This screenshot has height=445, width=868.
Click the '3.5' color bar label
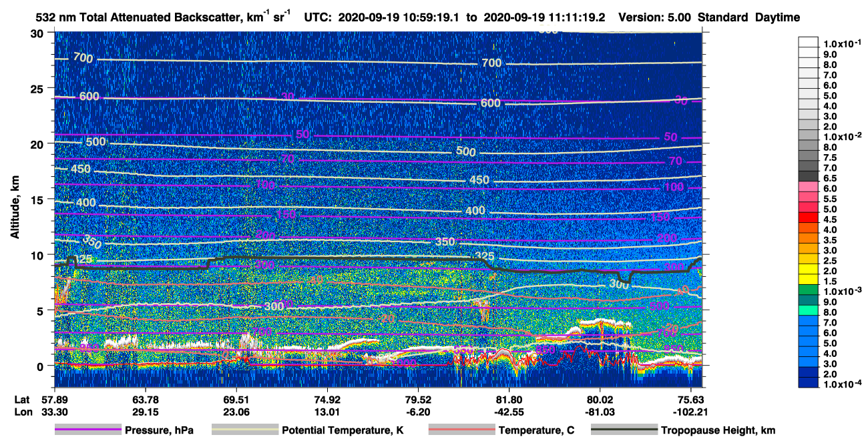tap(831, 240)
